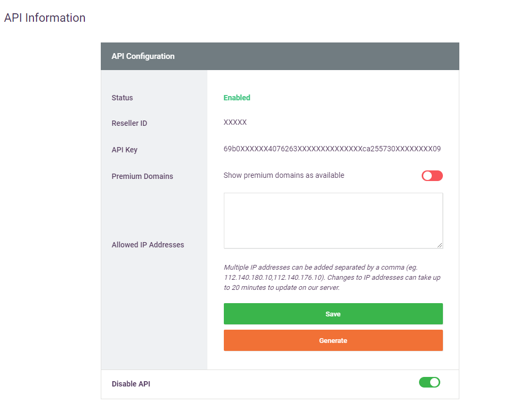This screenshot has height=404, width=532.
Task: Grab the text area resize handle
Action: click(440, 245)
